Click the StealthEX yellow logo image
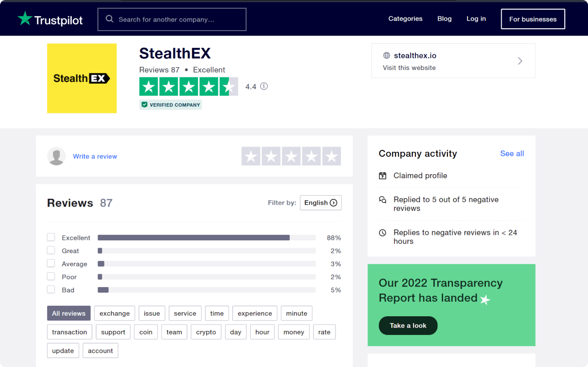This screenshot has width=588, height=367. (82, 78)
